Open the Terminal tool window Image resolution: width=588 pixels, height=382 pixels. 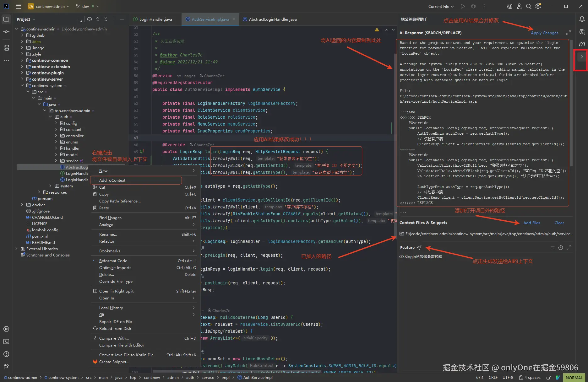(6, 342)
